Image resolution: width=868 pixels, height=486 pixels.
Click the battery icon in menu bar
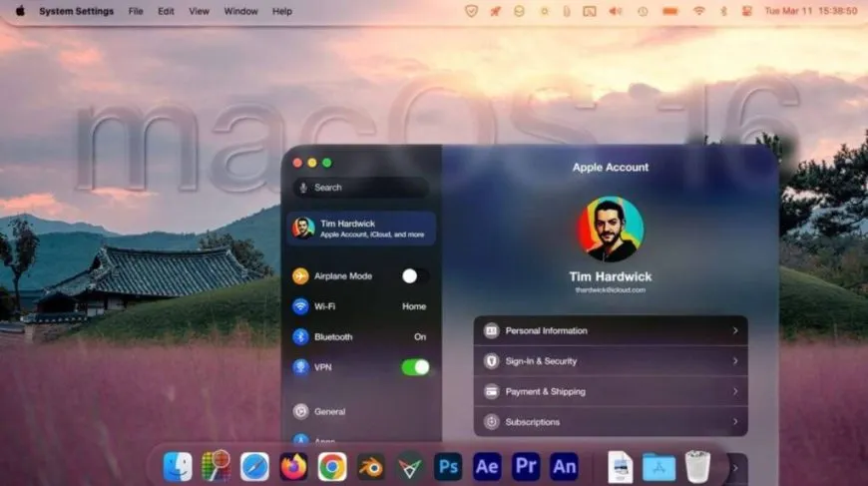point(670,11)
